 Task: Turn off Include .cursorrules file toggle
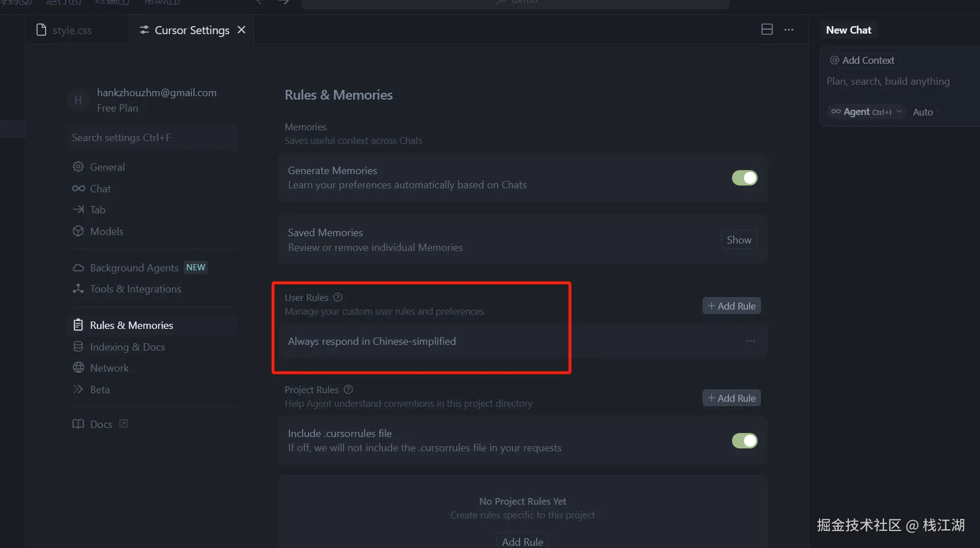pos(744,441)
